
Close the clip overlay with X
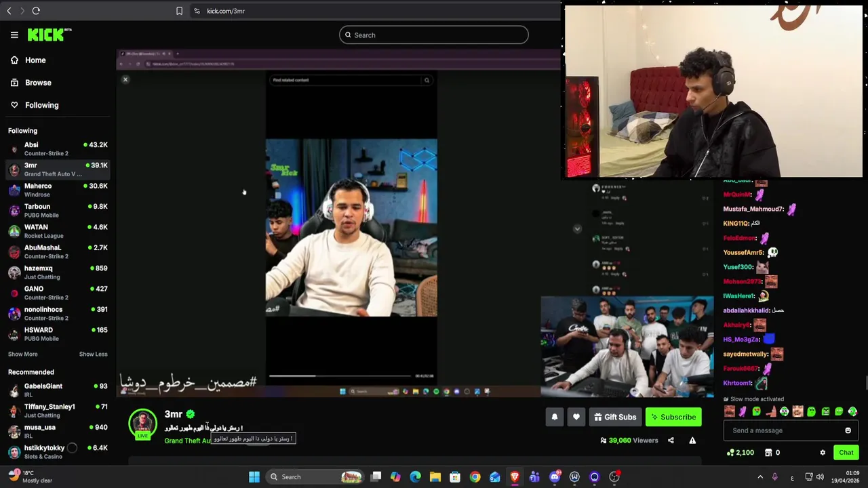pyautogui.click(x=125, y=80)
